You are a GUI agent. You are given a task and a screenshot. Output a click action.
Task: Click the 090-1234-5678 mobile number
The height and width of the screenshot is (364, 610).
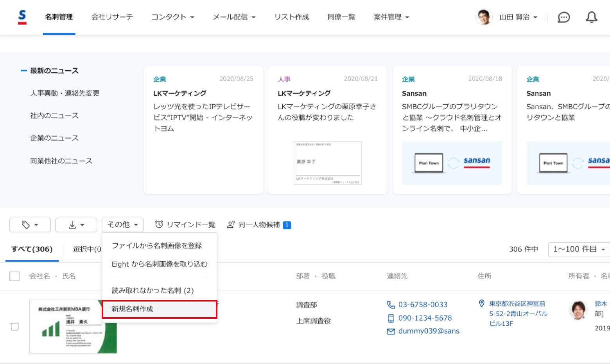(425, 318)
